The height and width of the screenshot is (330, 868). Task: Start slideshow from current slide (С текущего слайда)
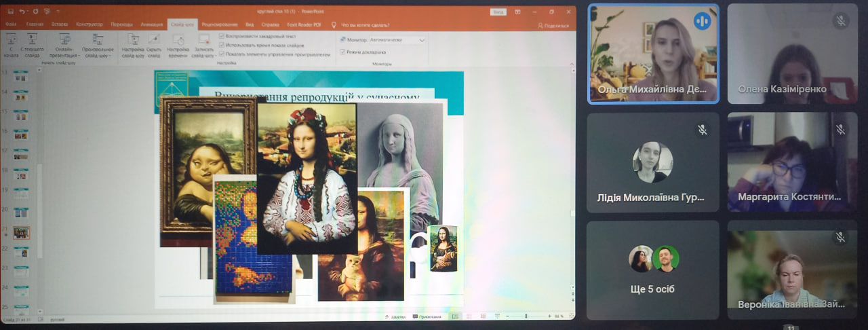click(32, 45)
